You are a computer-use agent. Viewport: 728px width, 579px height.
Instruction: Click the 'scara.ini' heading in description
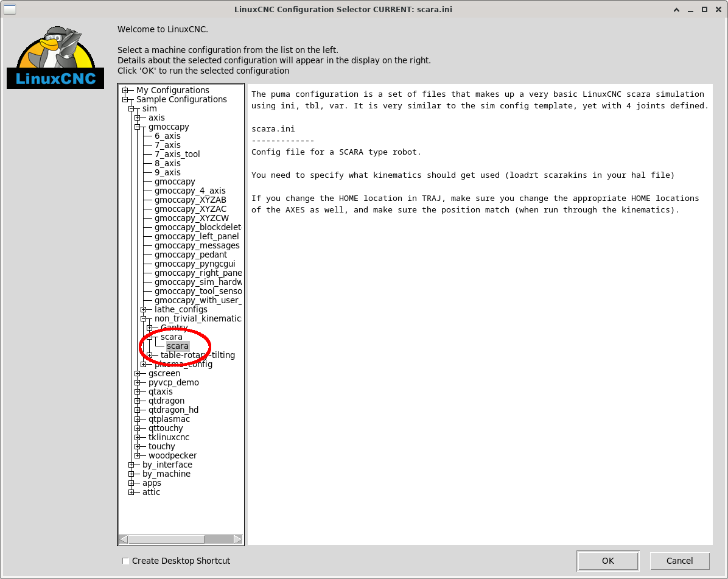273,129
